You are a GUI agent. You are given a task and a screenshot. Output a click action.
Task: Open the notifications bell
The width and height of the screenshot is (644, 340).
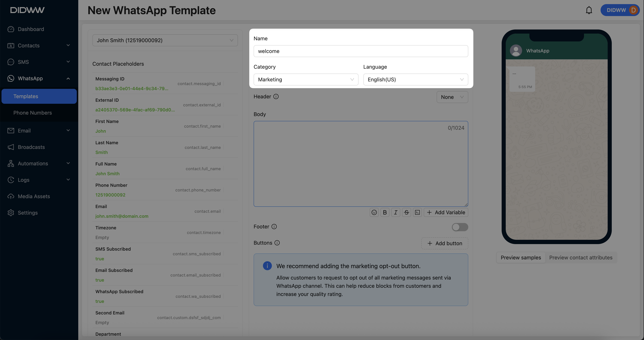tap(589, 10)
